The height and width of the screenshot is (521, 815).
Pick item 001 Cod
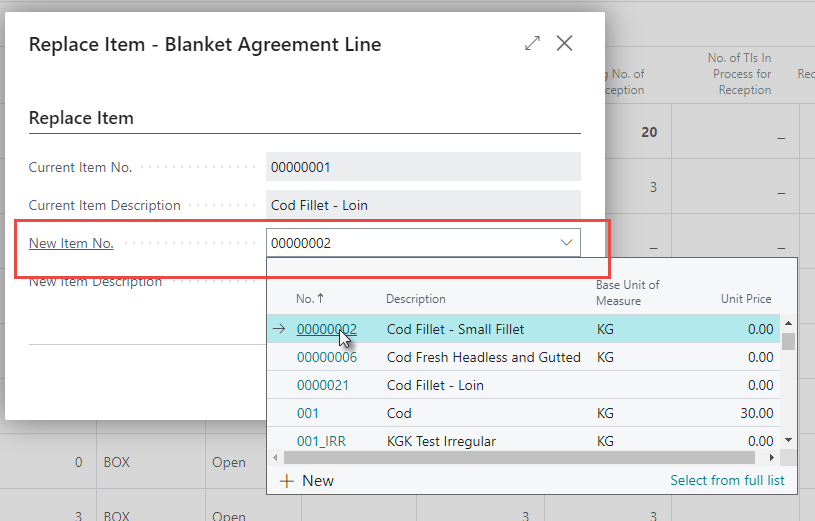pos(307,413)
